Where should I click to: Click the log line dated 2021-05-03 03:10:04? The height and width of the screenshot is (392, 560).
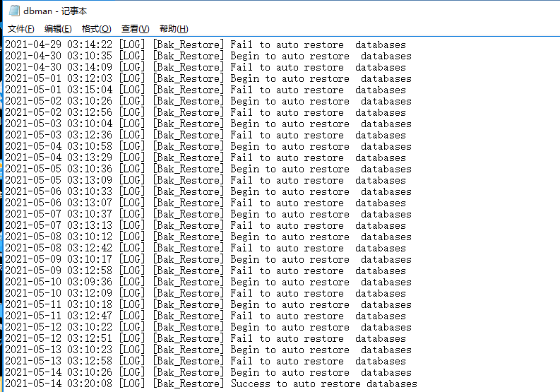point(208,124)
